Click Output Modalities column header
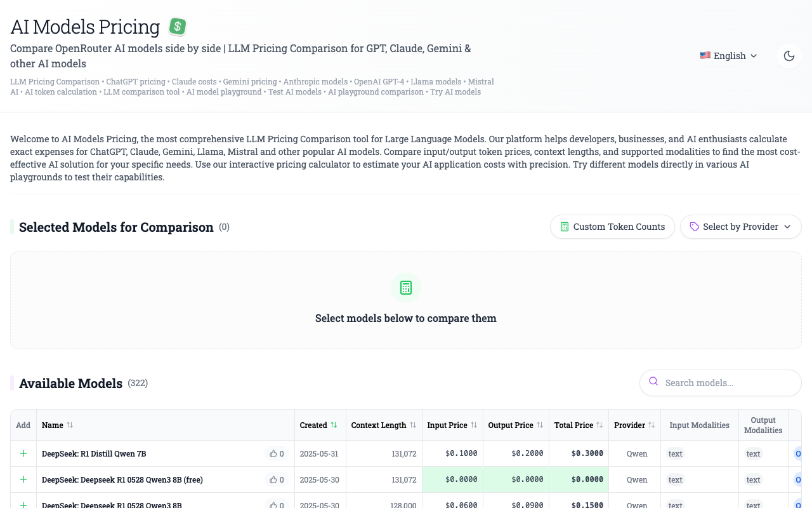Viewport: 812px width, 508px height. [763, 425]
